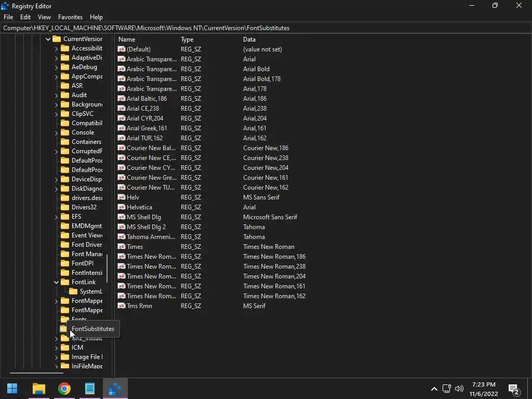Select the 'Microsoft Sans Serif' data cell
The height and width of the screenshot is (399, 532).
[x=270, y=217]
